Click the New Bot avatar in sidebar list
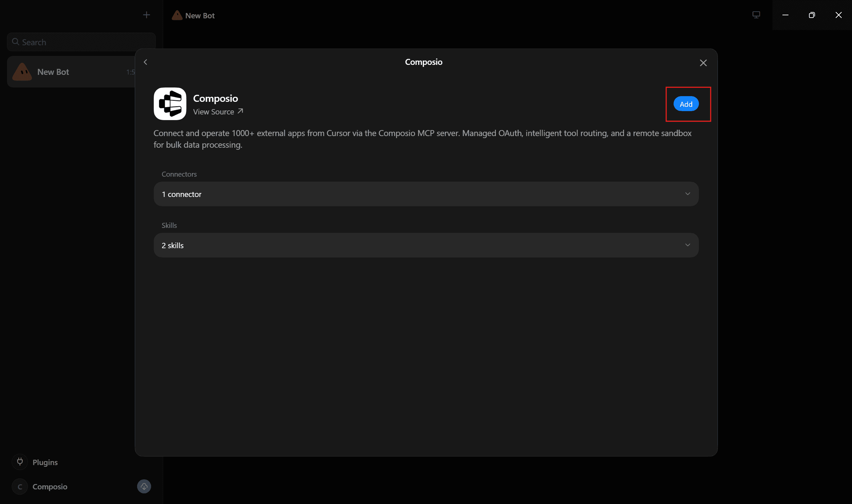Screen dimensions: 852x504 [22, 72]
